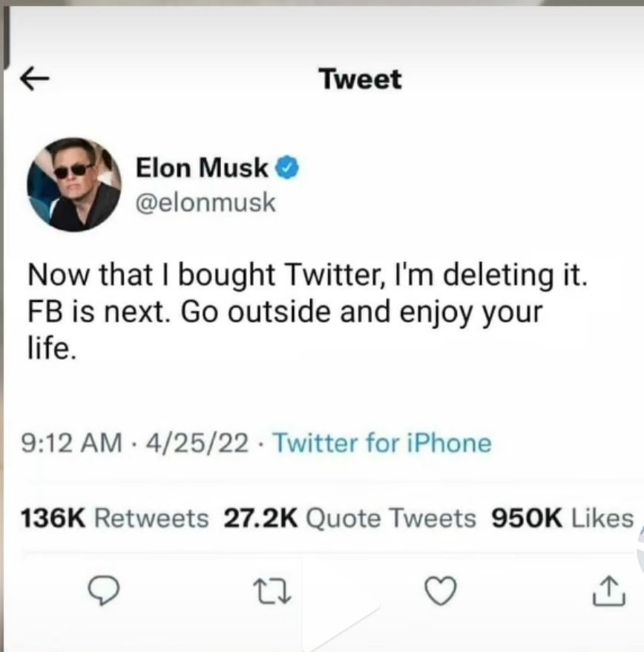This screenshot has width=644, height=652.
Task: View the 27.2K Quote Tweets
Action: pyautogui.click(x=349, y=518)
